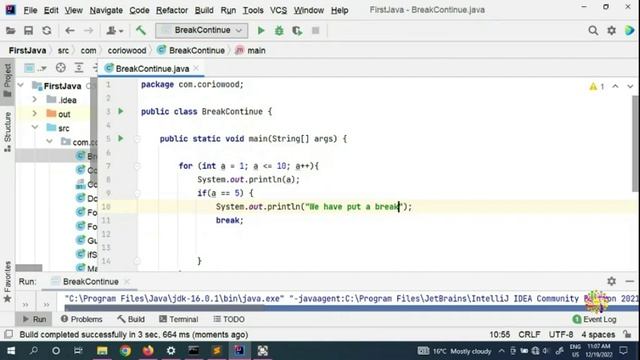This screenshot has width=640, height=360.
Task: Open Google Chrome from the taskbar
Action: pyautogui.click(x=125, y=351)
